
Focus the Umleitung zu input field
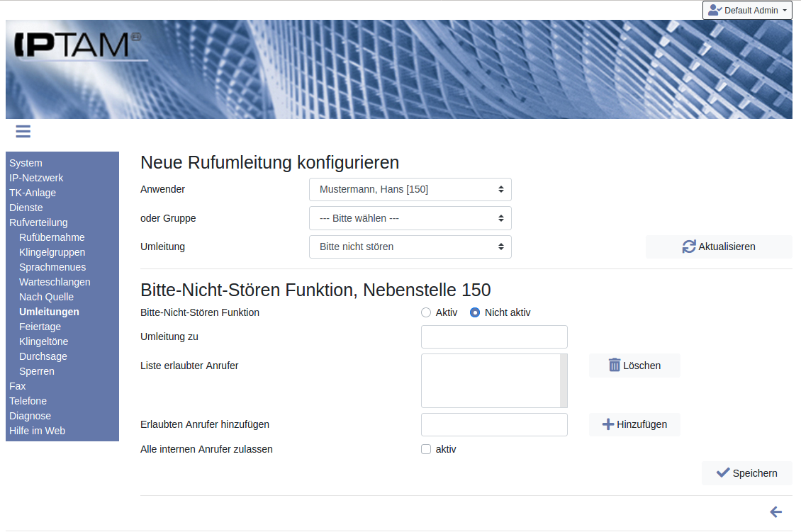(494, 337)
